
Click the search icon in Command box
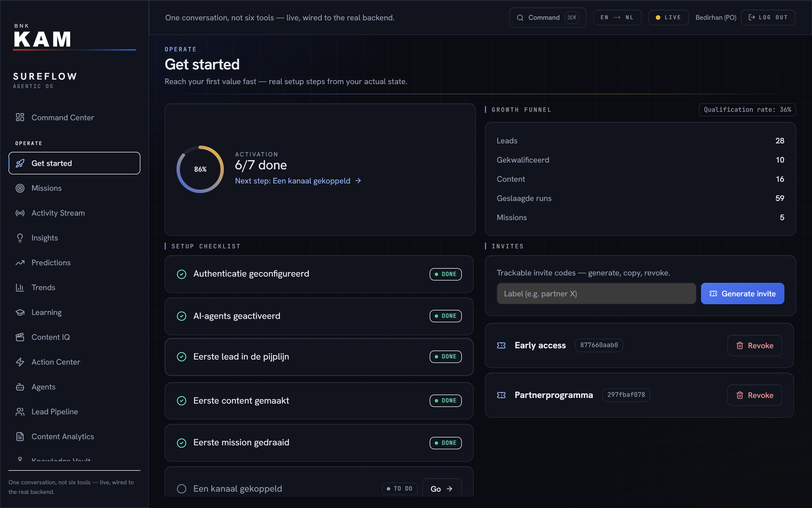click(x=520, y=18)
